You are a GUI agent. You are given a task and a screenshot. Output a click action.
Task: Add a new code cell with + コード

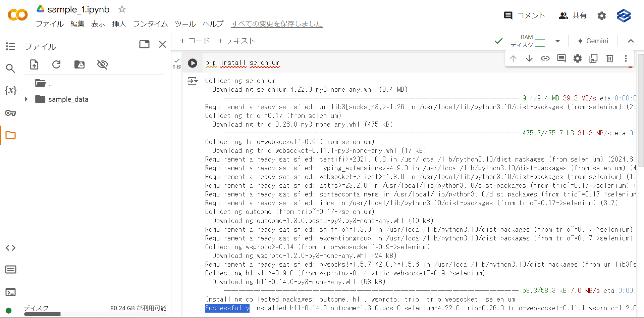(195, 41)
